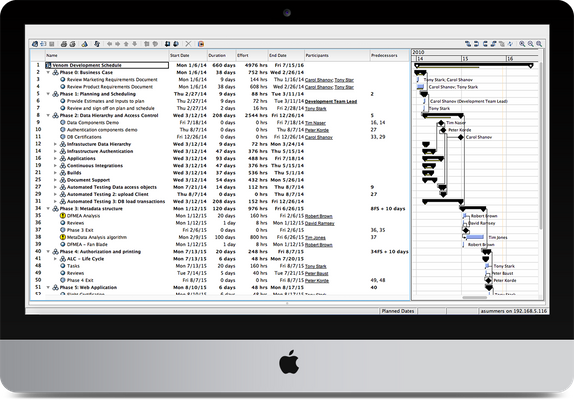Click the outdent left arrow icon
The image size is (574, 400).
[x=109, y=44]
